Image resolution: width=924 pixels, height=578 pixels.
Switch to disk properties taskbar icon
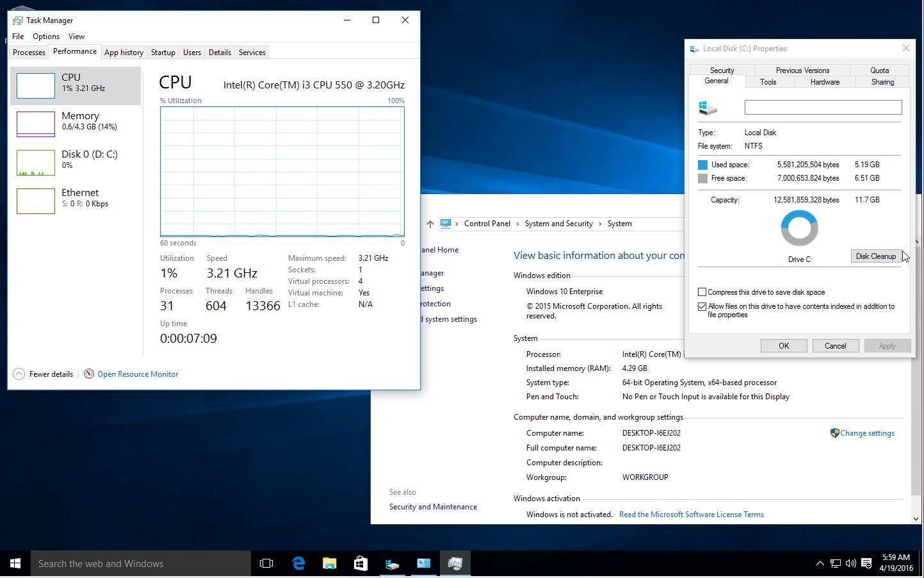pos(392,564)
